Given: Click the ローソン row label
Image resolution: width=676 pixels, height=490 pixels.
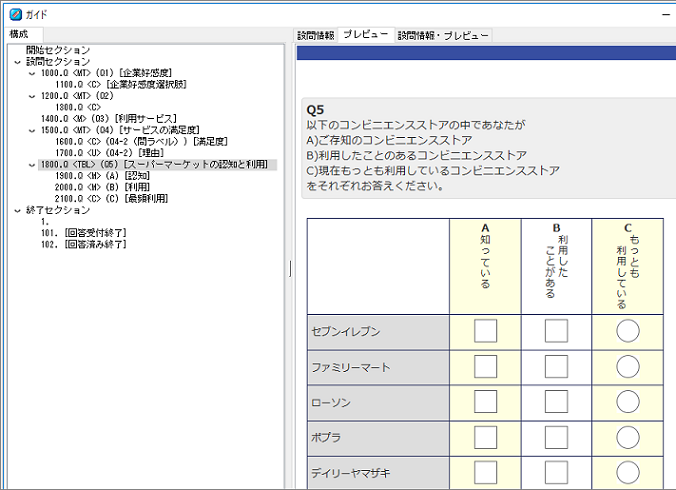Looking at the screenshot, I should [378, 403].
